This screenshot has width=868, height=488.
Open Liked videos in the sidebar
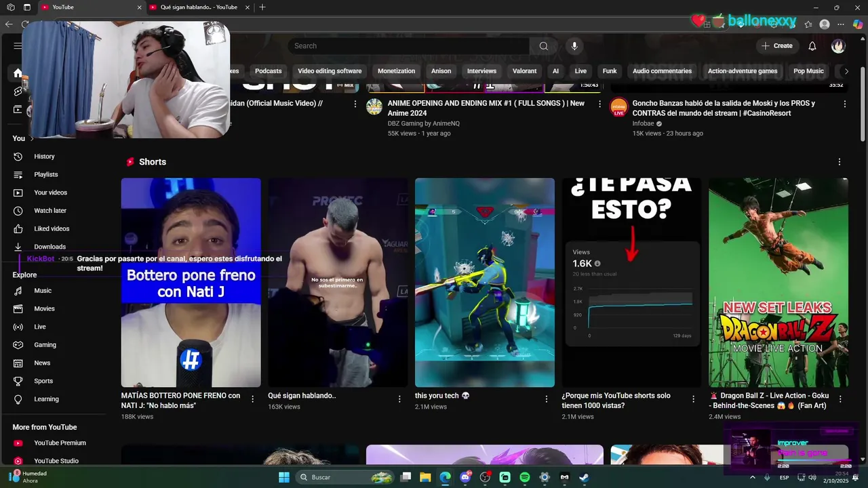click(52, 228)
